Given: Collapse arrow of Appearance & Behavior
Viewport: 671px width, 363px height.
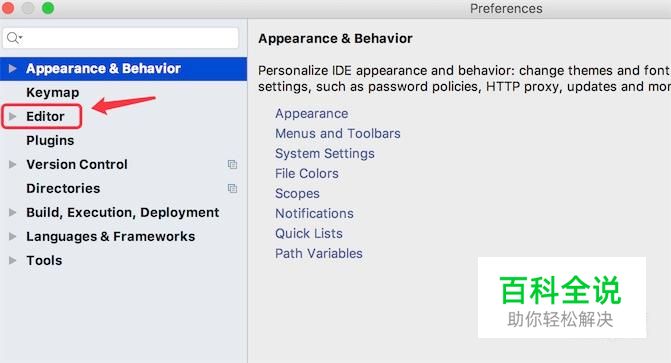Looking at the screenshot, I should tap(12, 68).
